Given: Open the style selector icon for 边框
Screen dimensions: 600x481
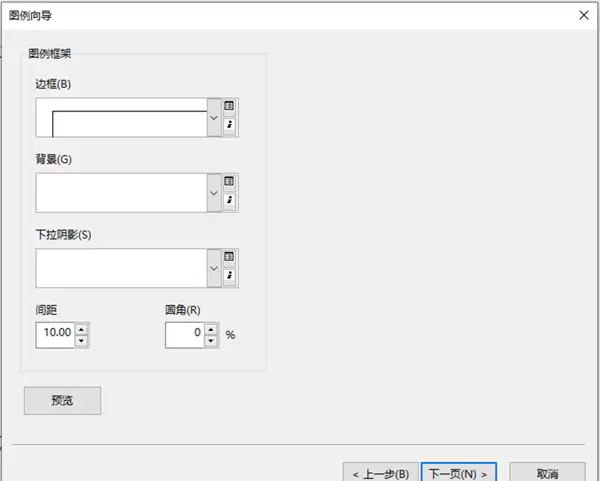Looking at the screenshot, I should point(229,106).
